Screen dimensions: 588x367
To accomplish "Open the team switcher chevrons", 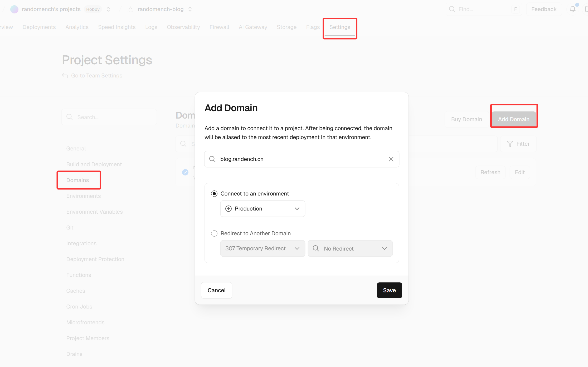I will click(108, 9).
